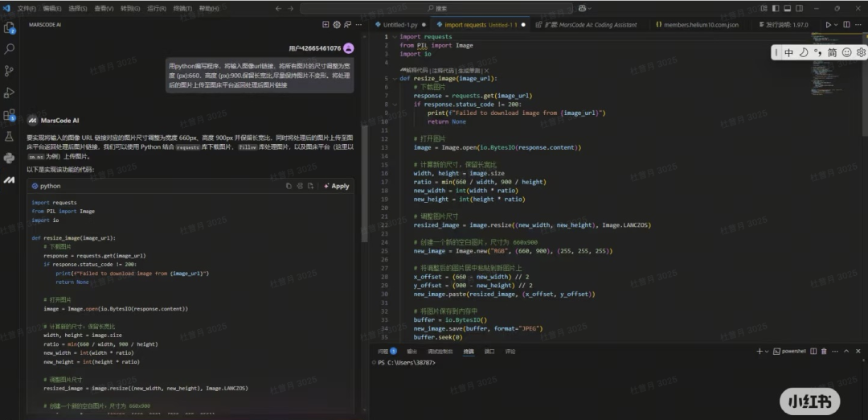Apply the generated python code
The width and height of the screenshot is (868, 420).
pos(337,186)
